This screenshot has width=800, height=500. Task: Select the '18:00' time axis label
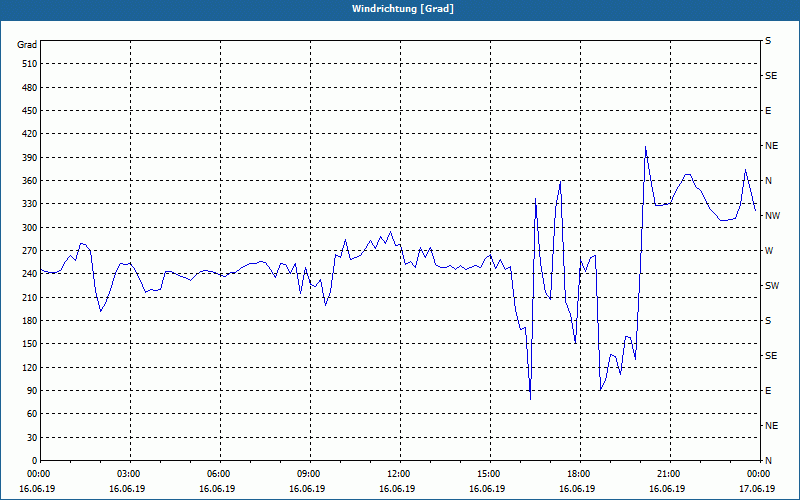579,473
